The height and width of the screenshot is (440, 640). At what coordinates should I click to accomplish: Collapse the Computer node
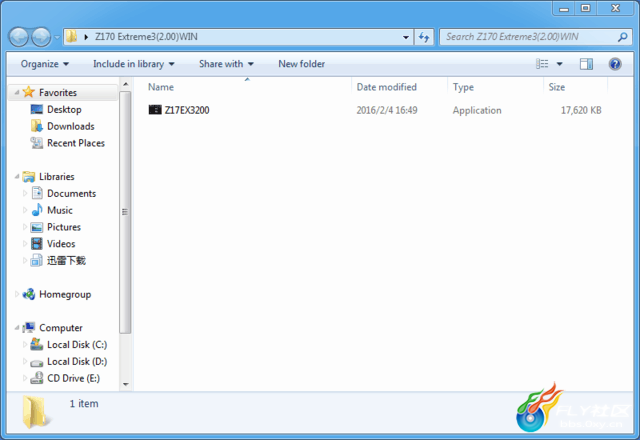pyautogui.click(x=17, y=327)
